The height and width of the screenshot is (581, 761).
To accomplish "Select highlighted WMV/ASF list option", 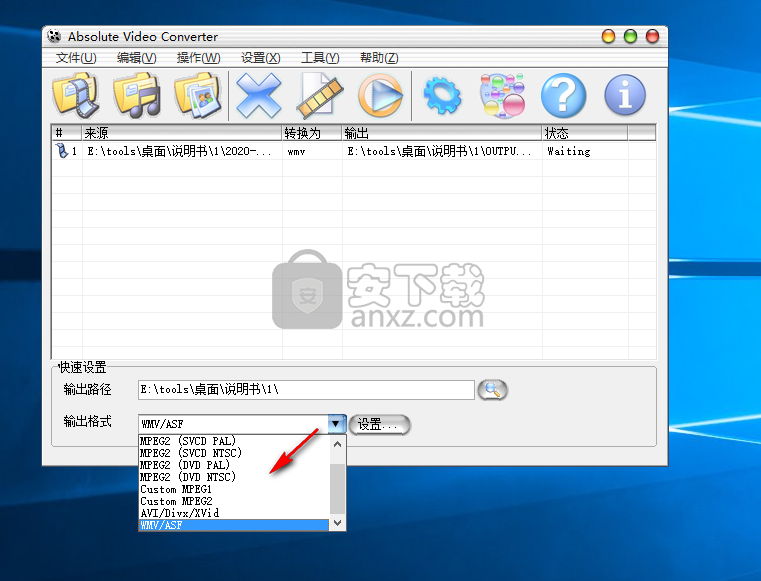I will coord(234,525).
